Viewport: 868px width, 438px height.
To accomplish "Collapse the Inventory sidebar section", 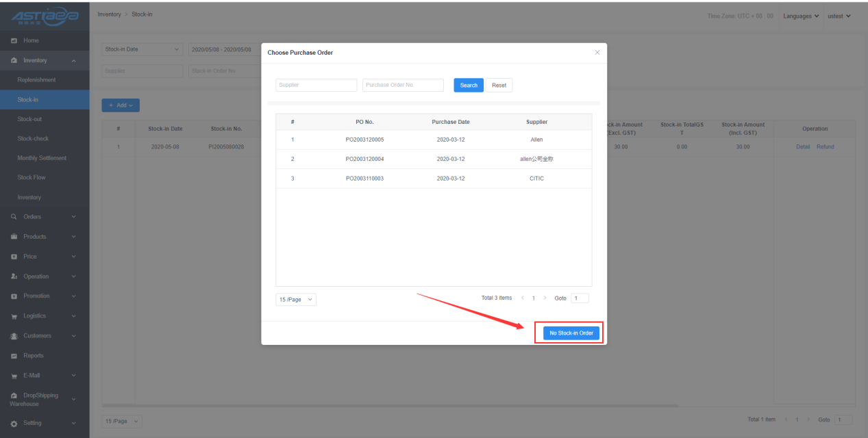I will [x=73, y=61].
